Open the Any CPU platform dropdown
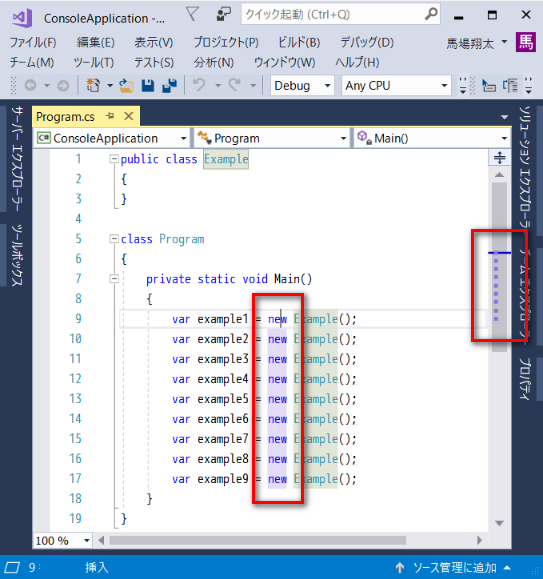 click(396, 86)
